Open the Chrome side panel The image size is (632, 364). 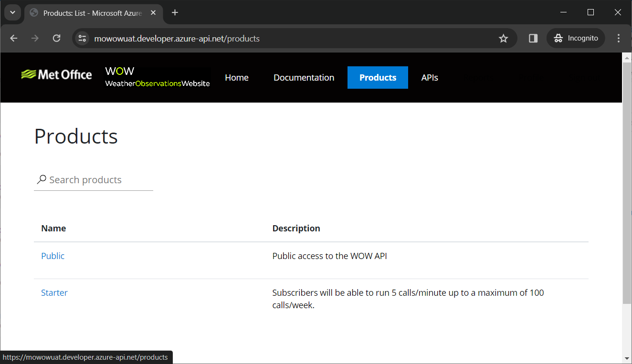(533, 39)
